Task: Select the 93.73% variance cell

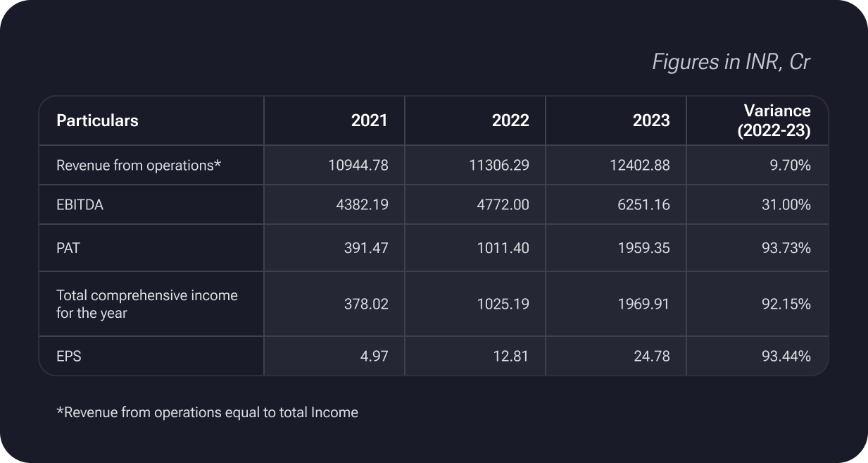Action: click(786, 248)
